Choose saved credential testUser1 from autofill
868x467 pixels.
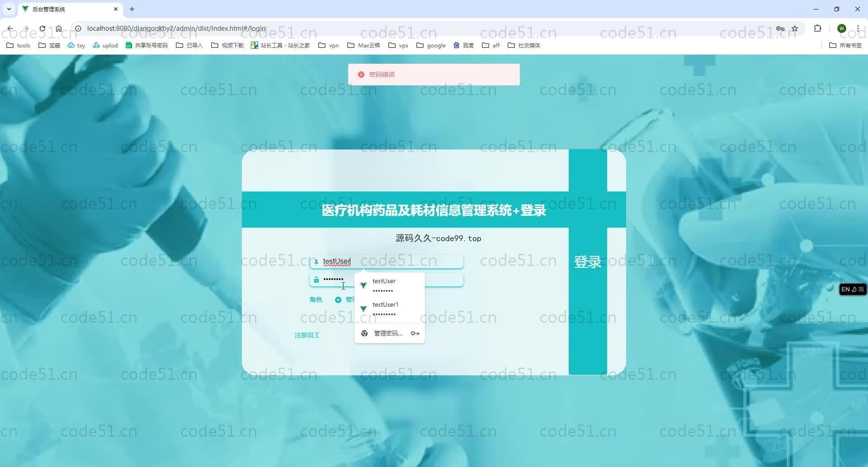390,309
